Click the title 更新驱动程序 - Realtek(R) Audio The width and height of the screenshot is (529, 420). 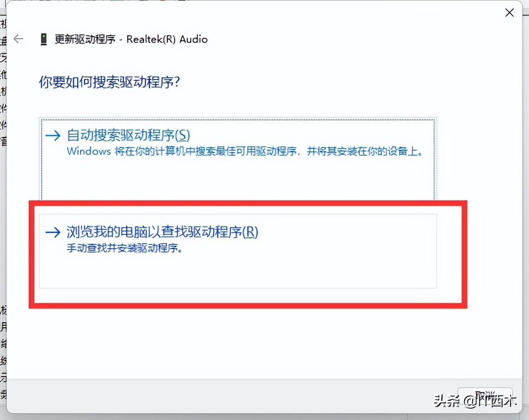(x=131, y=40)
